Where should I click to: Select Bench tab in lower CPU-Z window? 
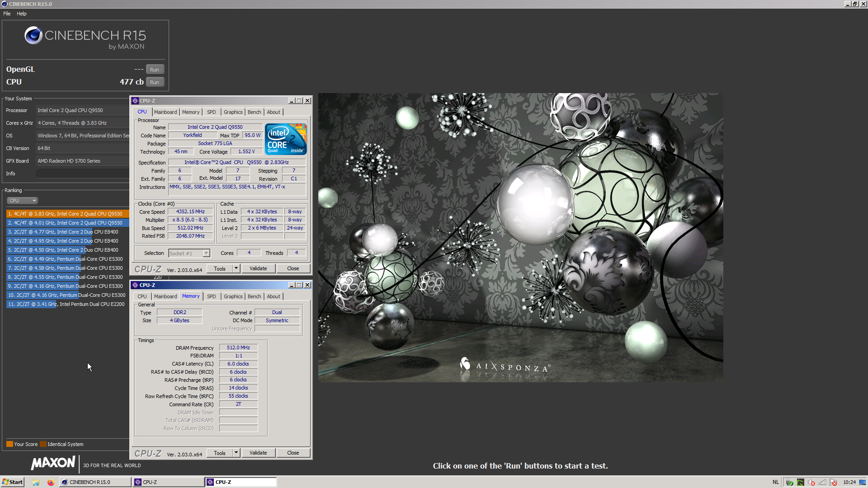pyautogui.click(x=255, y=296)
